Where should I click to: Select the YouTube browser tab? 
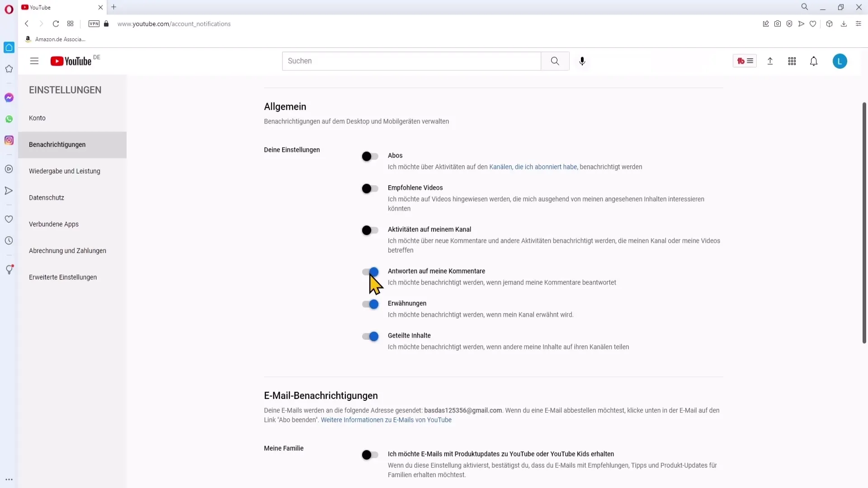(62, 7)
